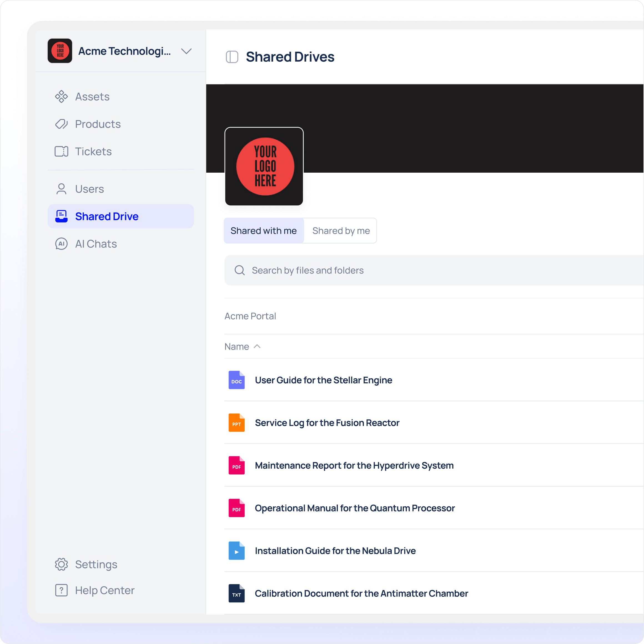Screen dimensions: 644x644
Task: Click the Settings gear icon
Action: (x=61, y=564)
